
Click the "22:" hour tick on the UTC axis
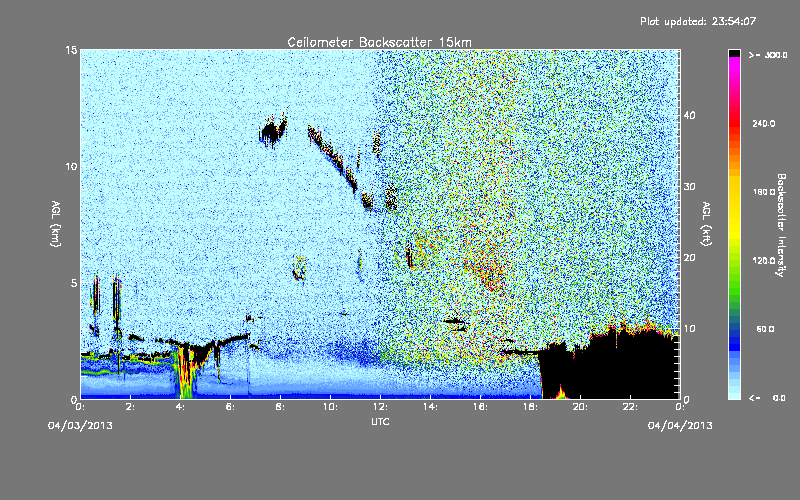[x=631, y=407]
